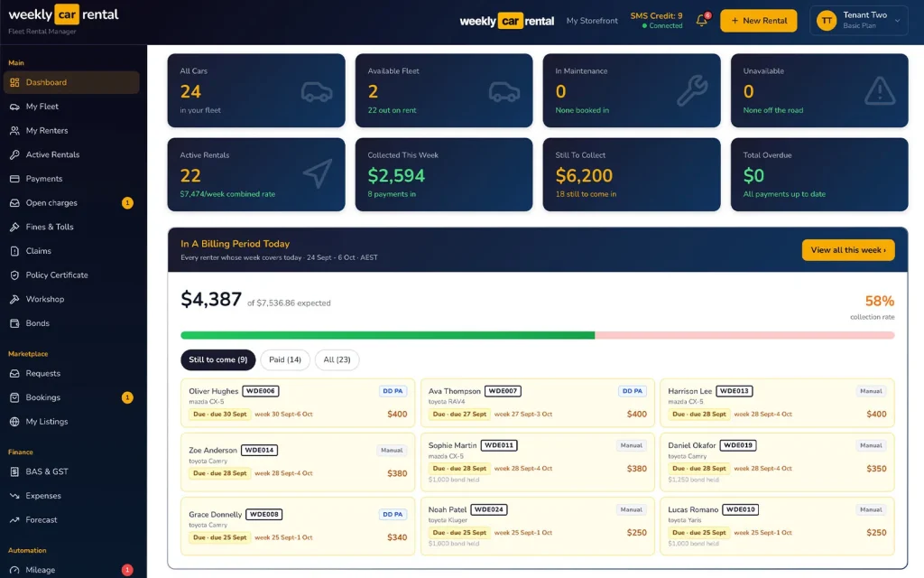Open Active Rentals menu item
Image resolution: width=924 pixels, height=578 pixels.
[71, 154]
